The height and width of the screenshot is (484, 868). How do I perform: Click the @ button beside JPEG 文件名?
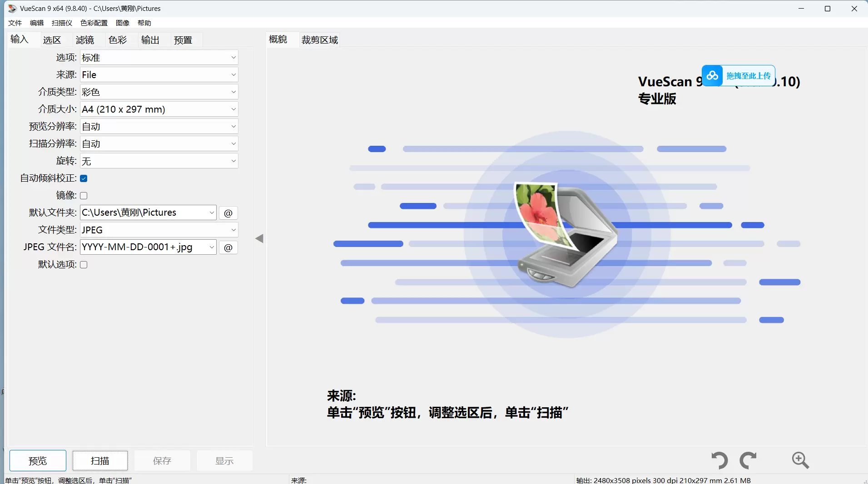pos(228,247)
